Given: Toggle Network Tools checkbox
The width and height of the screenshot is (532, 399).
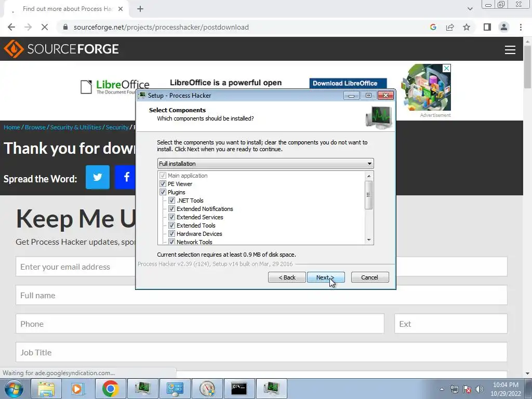Looking at the screenshot, I should (171, 242).
